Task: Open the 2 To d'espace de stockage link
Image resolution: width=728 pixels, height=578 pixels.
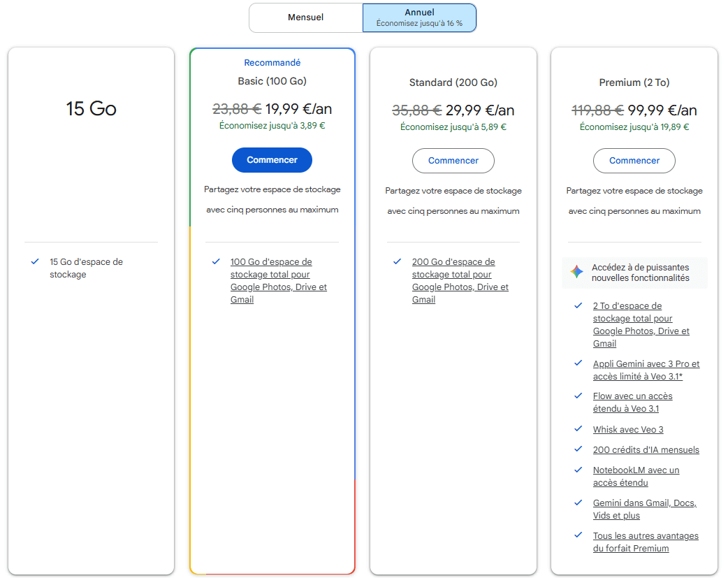Action: click(x=641, y=325)
